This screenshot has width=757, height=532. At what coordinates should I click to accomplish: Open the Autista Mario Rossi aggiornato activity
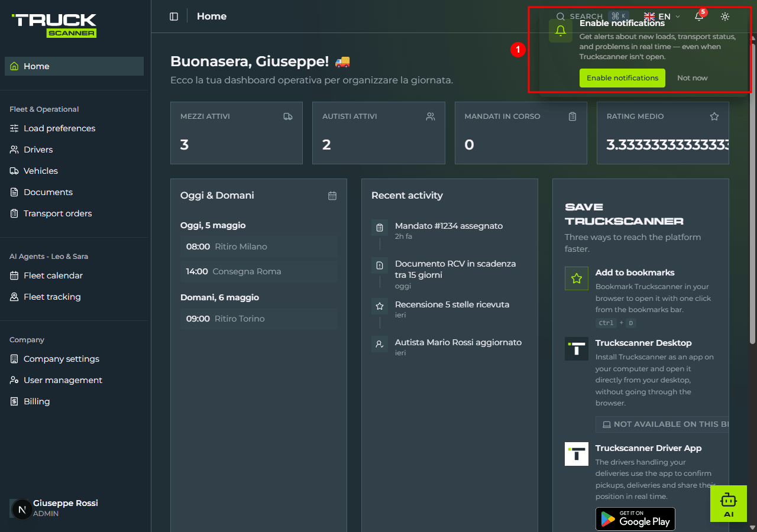coord(449,347)
